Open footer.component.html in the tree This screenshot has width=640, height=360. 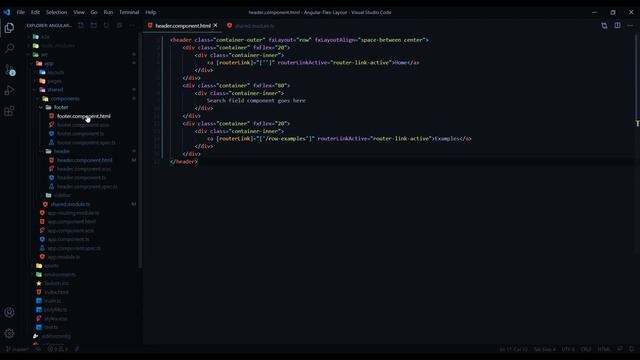pyautogui.click(x=84, y=116)
